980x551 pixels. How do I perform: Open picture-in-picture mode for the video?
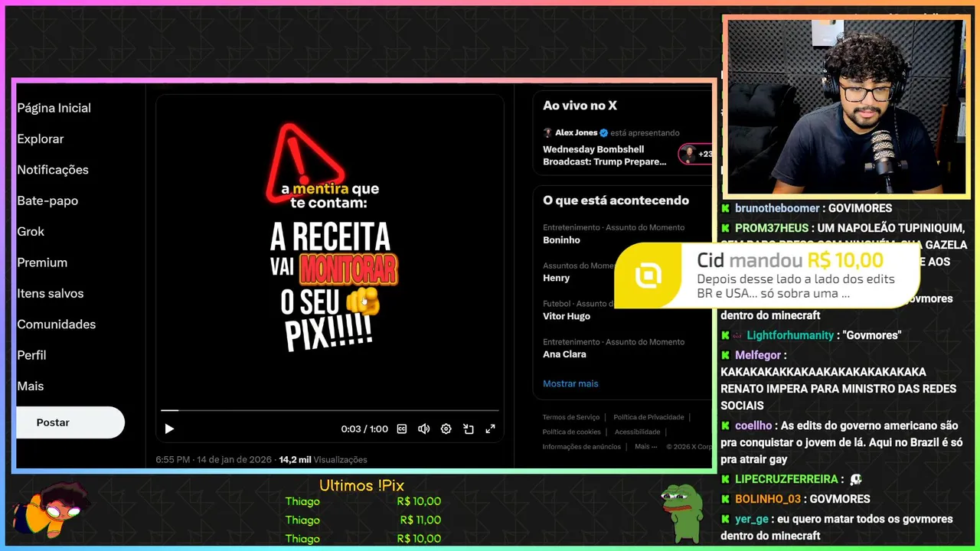coord(469,429)
